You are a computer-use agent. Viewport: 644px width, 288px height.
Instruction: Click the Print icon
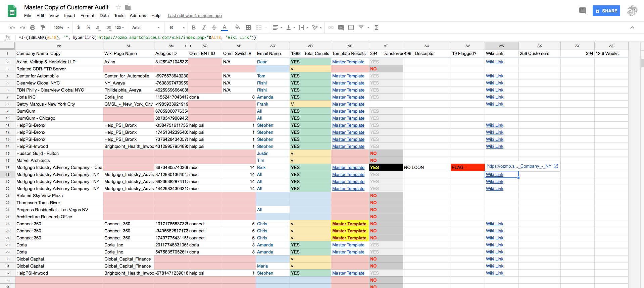[x=33, y=27]
